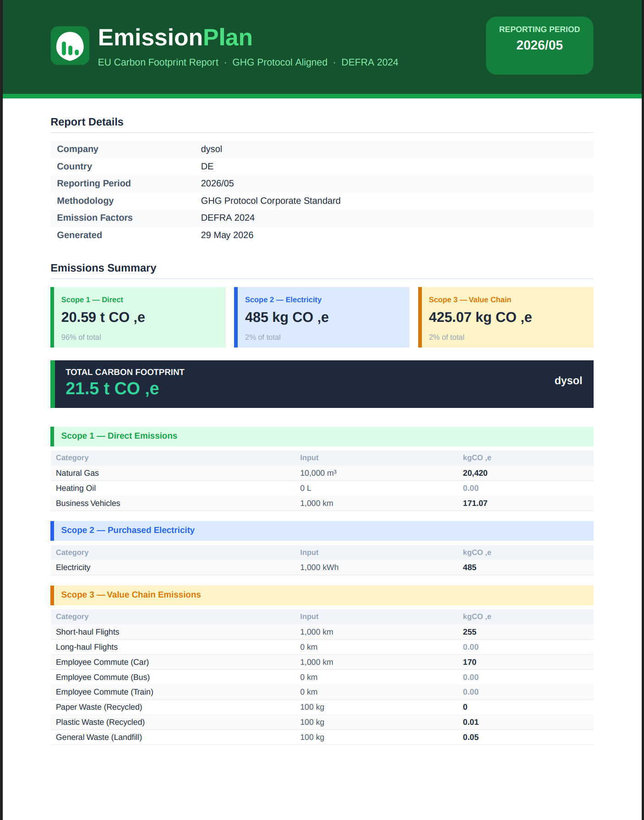
Task: Select the 'EU Carbon Footprint Report' subtitle
Action: (x=158, y=62)
